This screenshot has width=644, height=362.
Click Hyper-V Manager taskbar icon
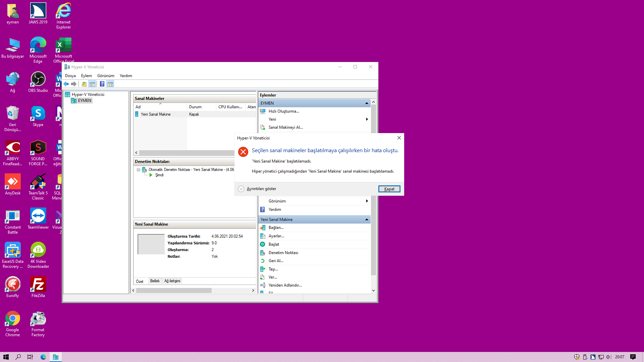point(56,357)
